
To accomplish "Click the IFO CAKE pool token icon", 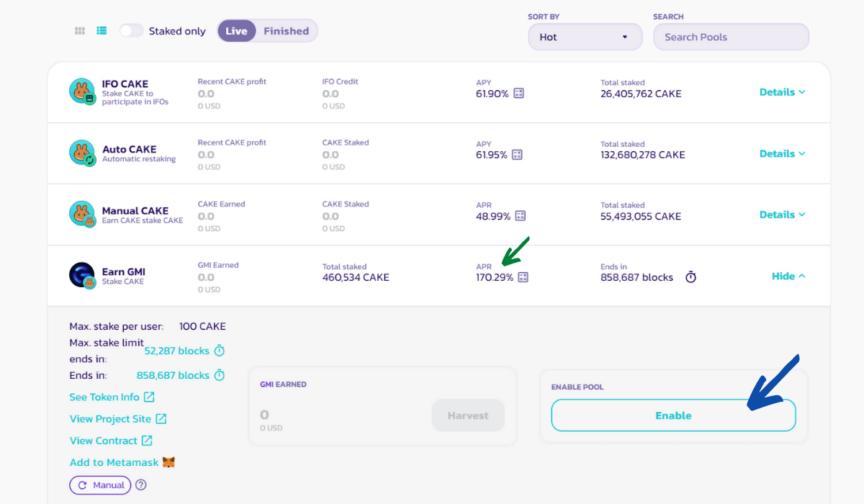I will 82,91.
